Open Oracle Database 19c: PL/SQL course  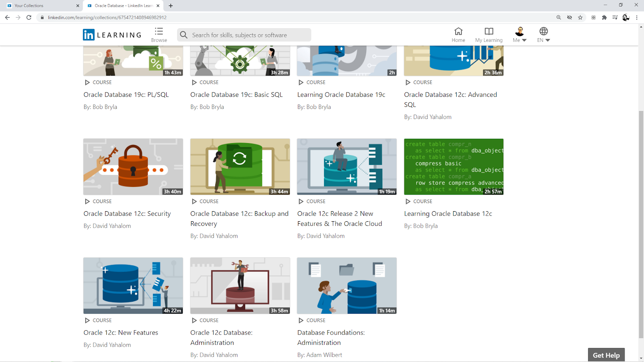(x=126, y=95)
